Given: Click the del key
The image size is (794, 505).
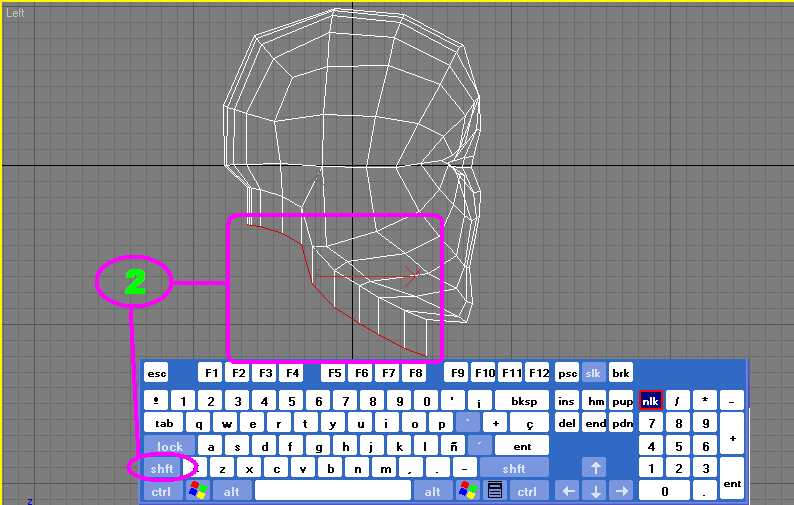Looking at the screenshot, I should (x=567, y=423).
